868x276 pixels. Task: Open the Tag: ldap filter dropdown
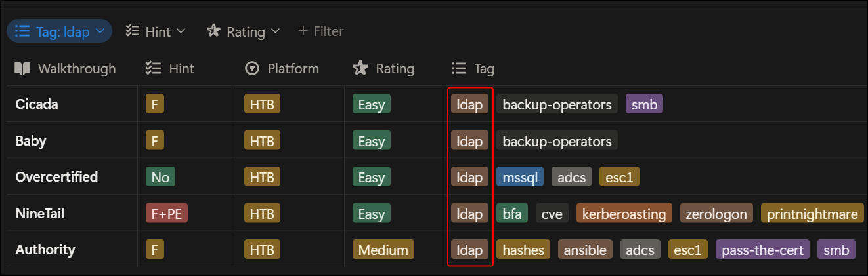pyautogui.click(x=59, y=31)
